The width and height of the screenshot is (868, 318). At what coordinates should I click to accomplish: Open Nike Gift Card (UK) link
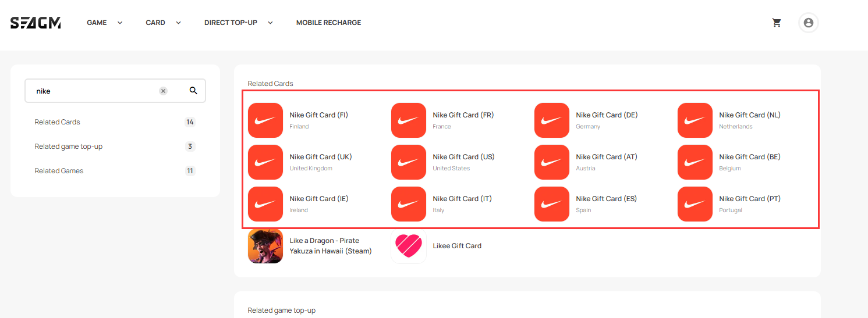[x=320, y=157]
